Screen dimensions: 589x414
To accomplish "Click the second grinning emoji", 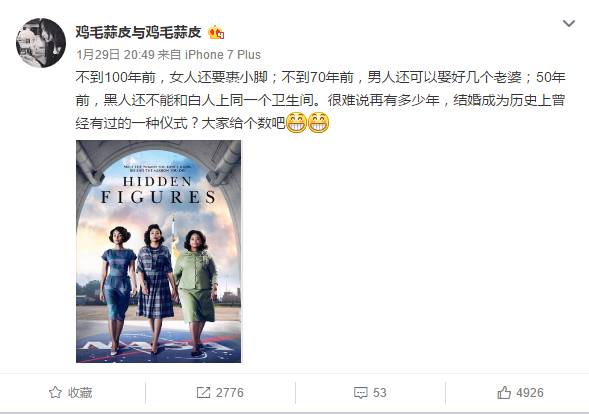I will [x=319, y=122].
